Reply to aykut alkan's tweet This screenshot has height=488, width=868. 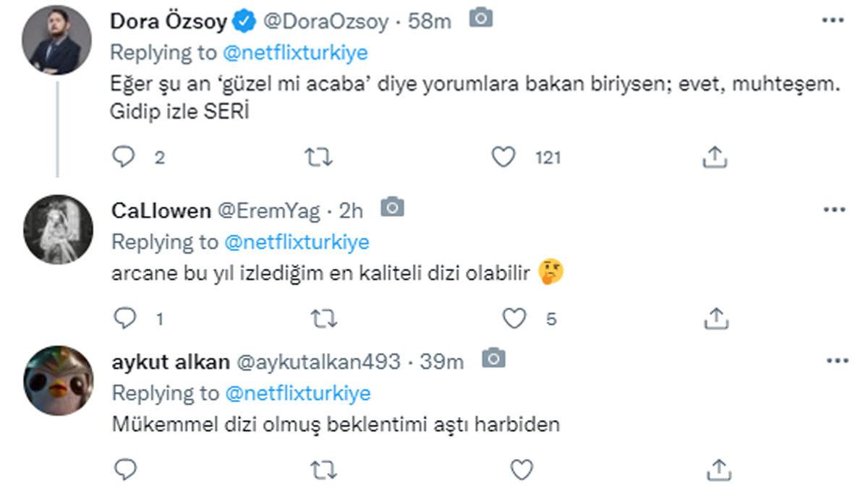coord(124,469)
